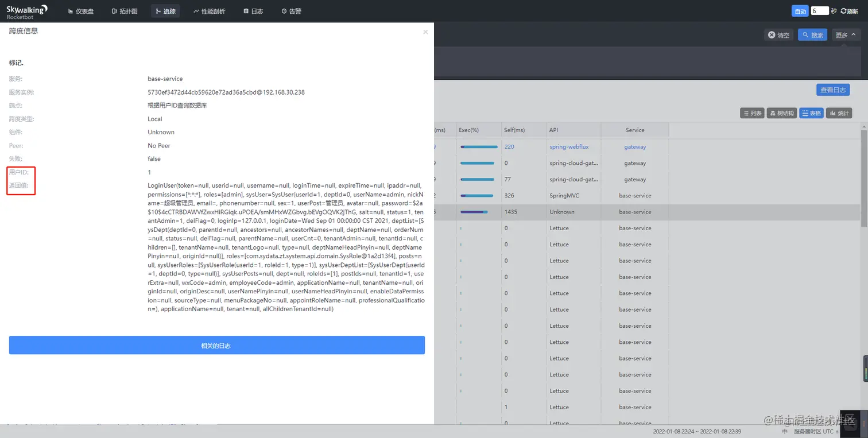This screenshot has height=438, width=868.
Task: Click the blue gateway service link
Action: click(x=635, y=147)
